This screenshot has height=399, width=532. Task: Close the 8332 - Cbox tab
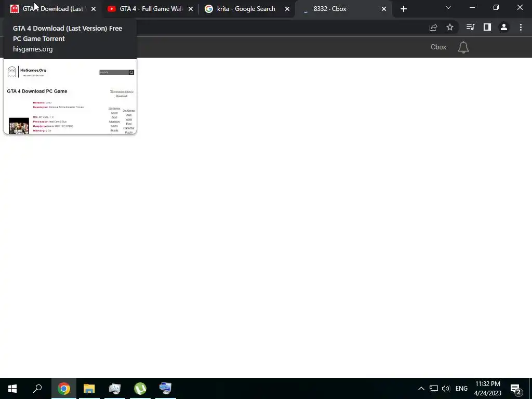click(384, 9)
